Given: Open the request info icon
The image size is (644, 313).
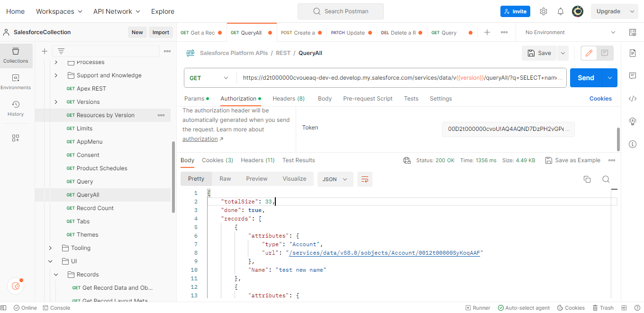Looking at the screenshot, I should 633,144.
